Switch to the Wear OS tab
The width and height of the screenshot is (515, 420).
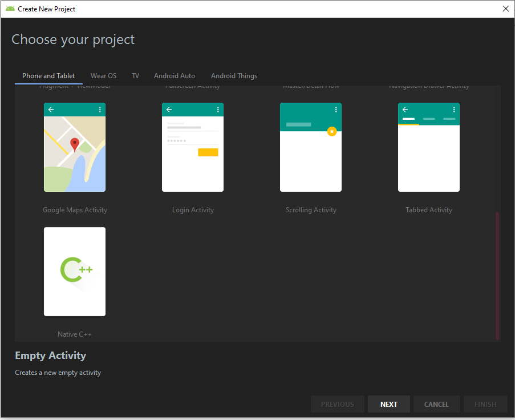click(103, 75)
